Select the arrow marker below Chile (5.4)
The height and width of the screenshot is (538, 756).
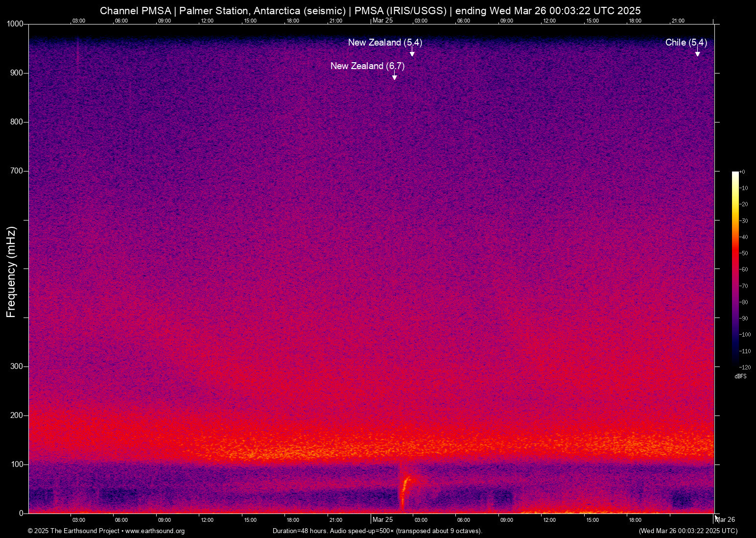point(698,52)
